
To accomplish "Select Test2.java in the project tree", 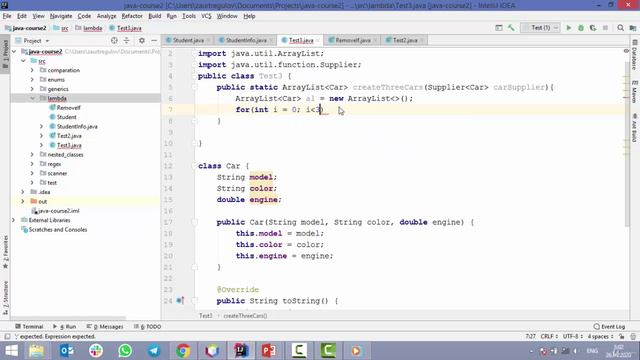I will [x=69, y=136].
